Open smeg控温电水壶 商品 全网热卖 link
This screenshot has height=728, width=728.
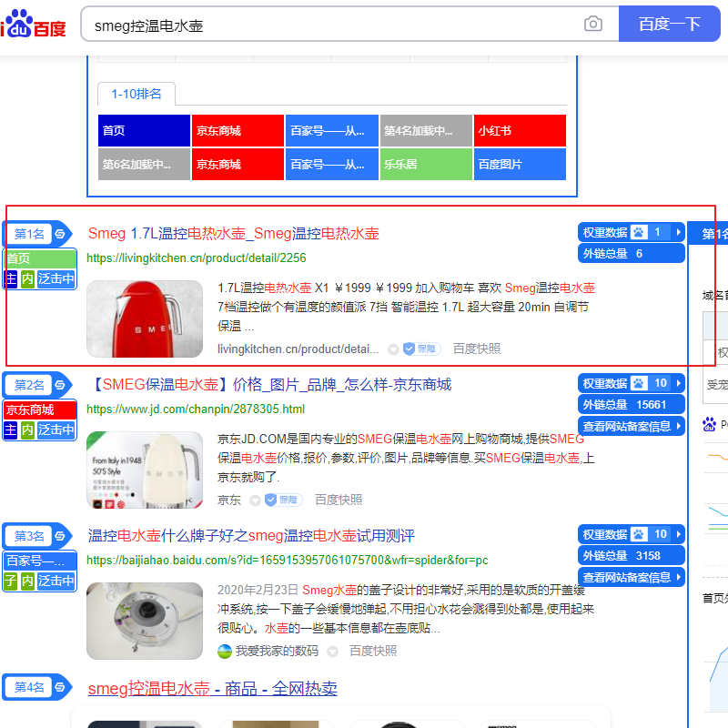click(212, 688)
